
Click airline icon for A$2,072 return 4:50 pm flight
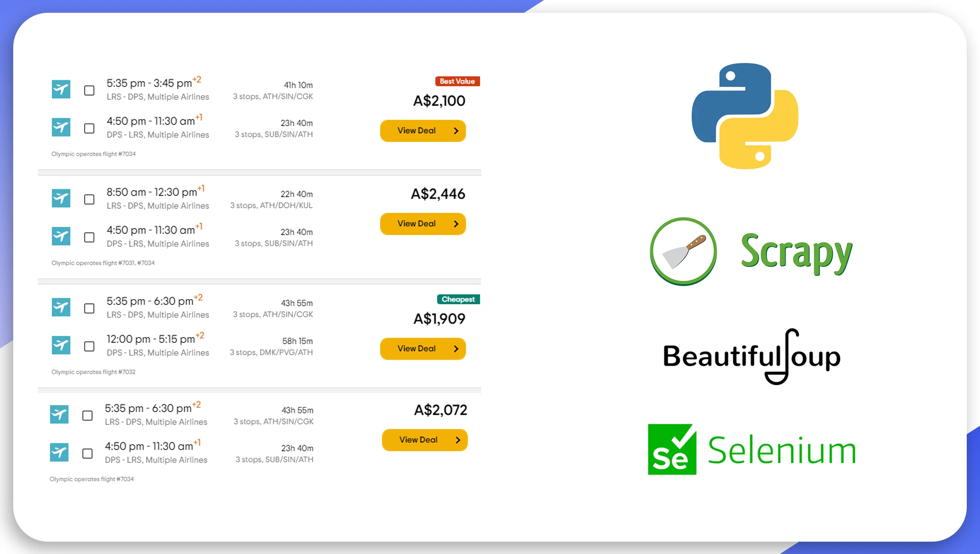click(x=59, y=452)
